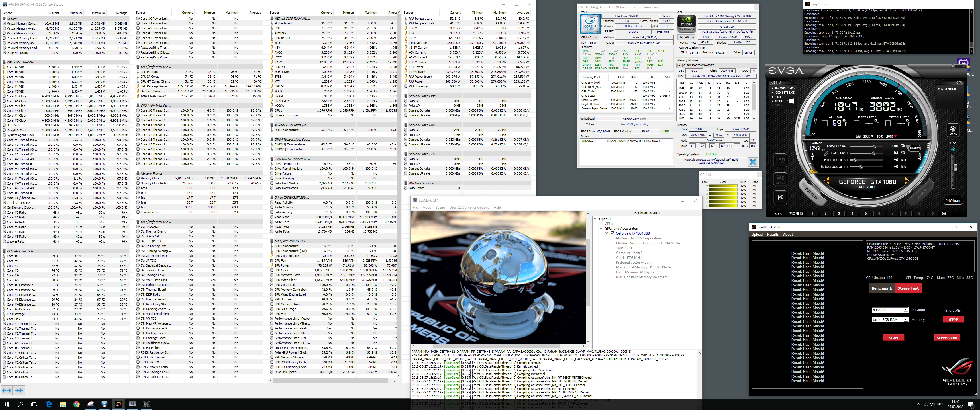Toggle the Priority button in EVGA Precision
The width and height of the screenshot is (980, 410).
(x=914, y=148)
